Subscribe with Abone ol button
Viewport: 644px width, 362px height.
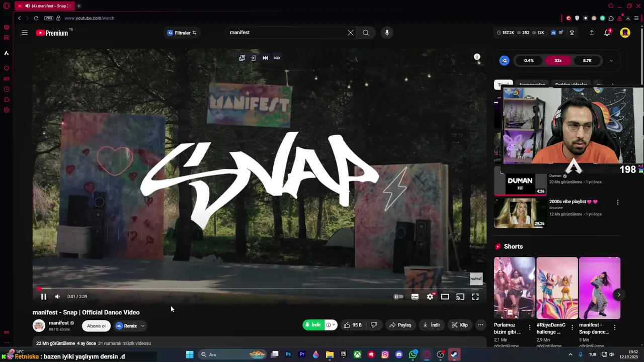click(96, 326)
